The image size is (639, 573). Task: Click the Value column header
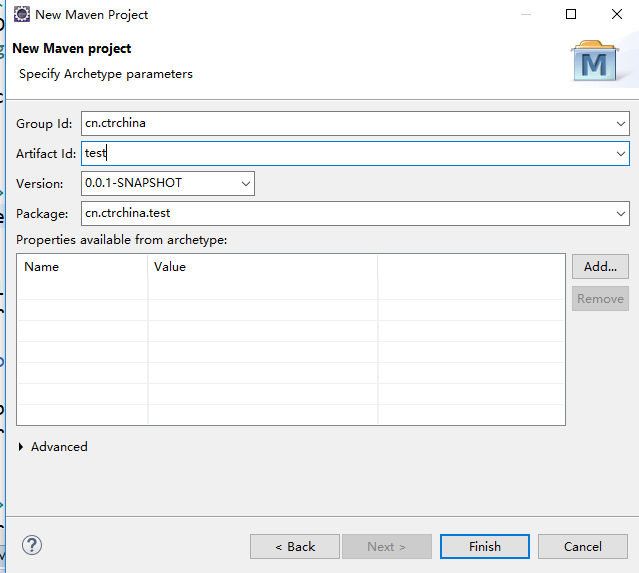pyautogui.click(x=262, y=267)
